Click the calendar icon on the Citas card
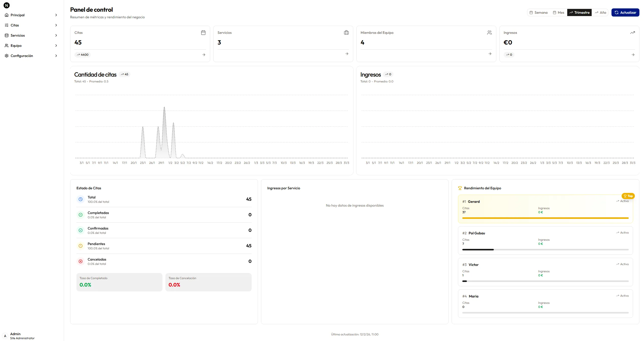Viewport: 644px width, 341px height. pos(203,32)
